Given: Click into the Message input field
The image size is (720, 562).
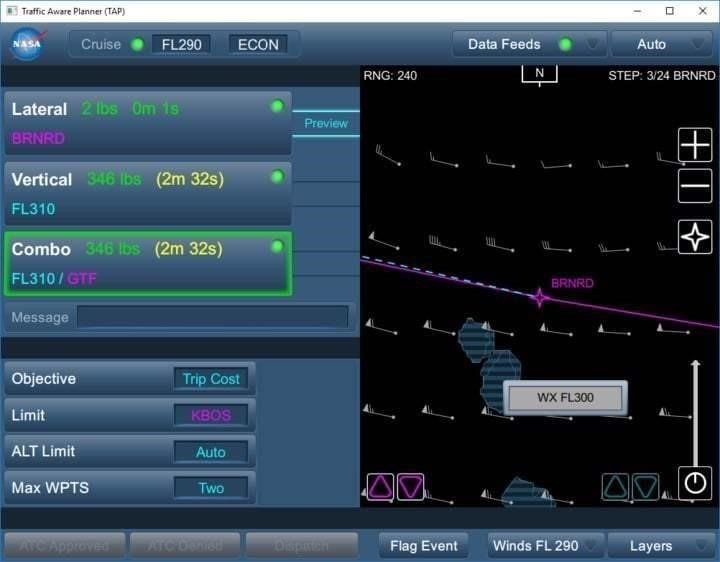Looking at the screenshot, I should click(x=213, y=317).
